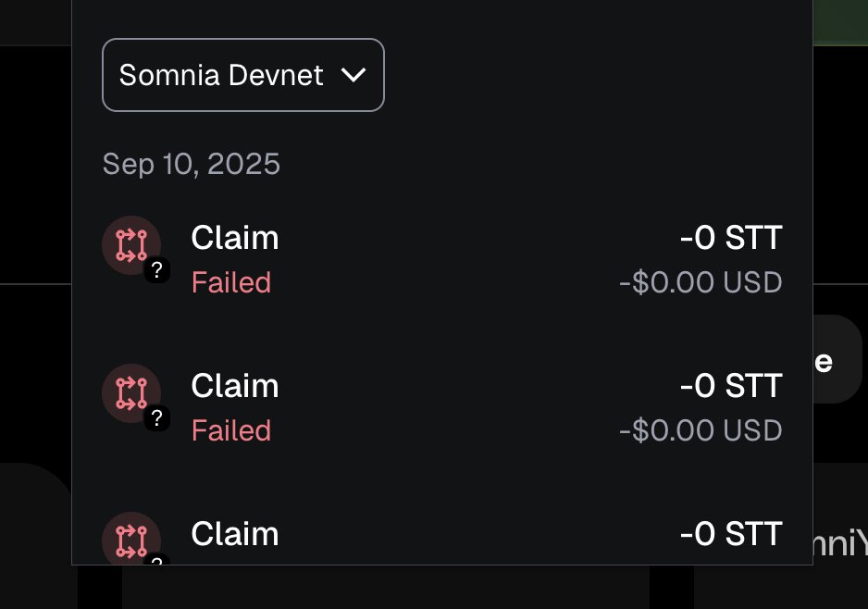Click the first Claim transaction's contract icon
Screen dimensions: 868x609
pos(130,244)
